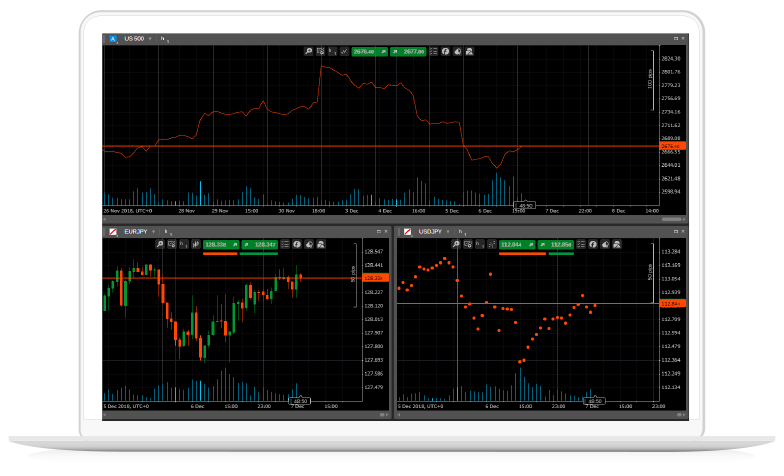
Task: Open the h1 timeframe selector in US 500 toolbar
Action: (x=332, y=52)
